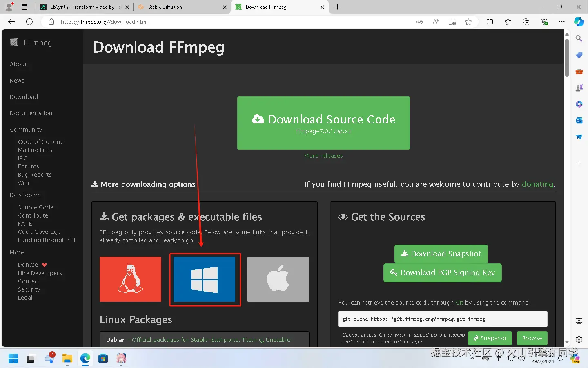This screenshot has height=368, width=588.
Task: Select the Download FFmpeg tab
Action: point(280,7)
